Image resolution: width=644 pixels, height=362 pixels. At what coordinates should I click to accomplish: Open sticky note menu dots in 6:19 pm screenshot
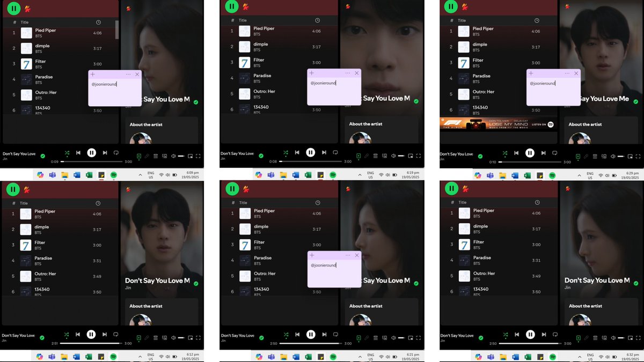(x=347, y=73)
